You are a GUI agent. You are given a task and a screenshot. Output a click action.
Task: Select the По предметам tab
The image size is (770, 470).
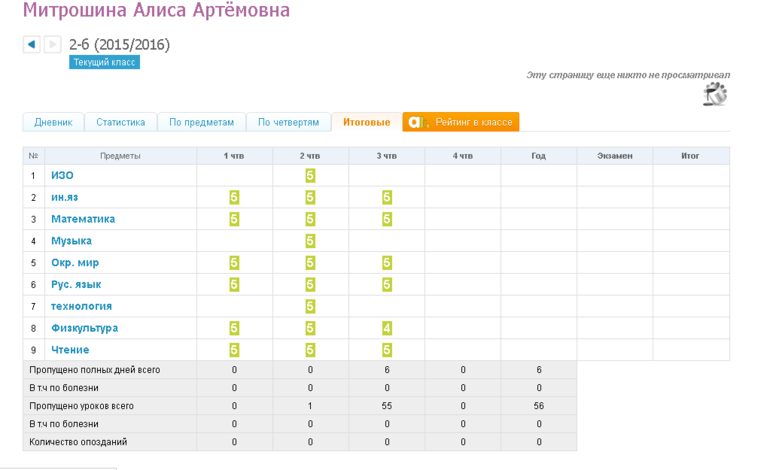[x=201, y=122]
